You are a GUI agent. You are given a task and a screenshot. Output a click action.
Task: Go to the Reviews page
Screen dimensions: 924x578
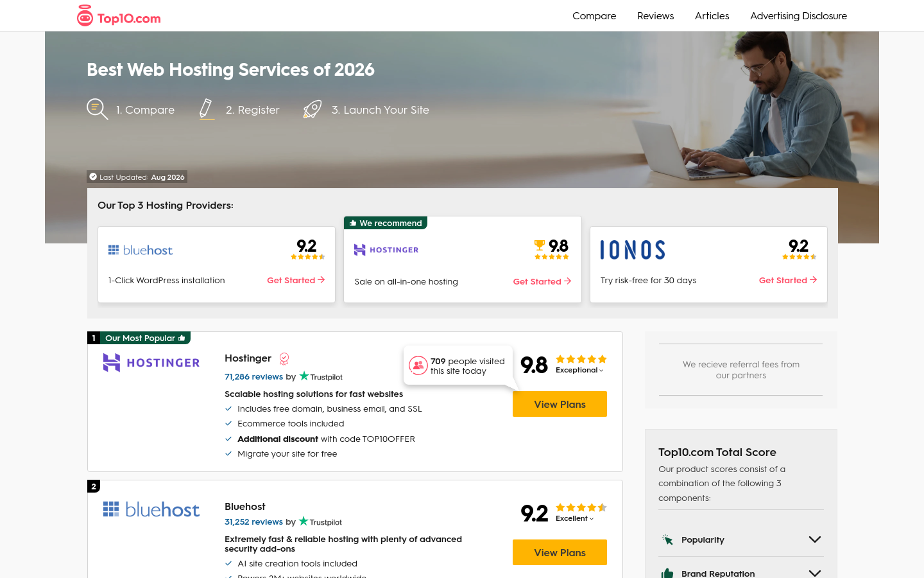pos(655,16)
